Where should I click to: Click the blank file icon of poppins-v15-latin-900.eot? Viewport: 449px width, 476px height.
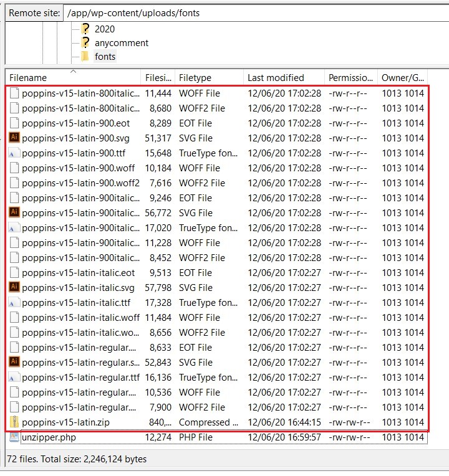point(14,123)
